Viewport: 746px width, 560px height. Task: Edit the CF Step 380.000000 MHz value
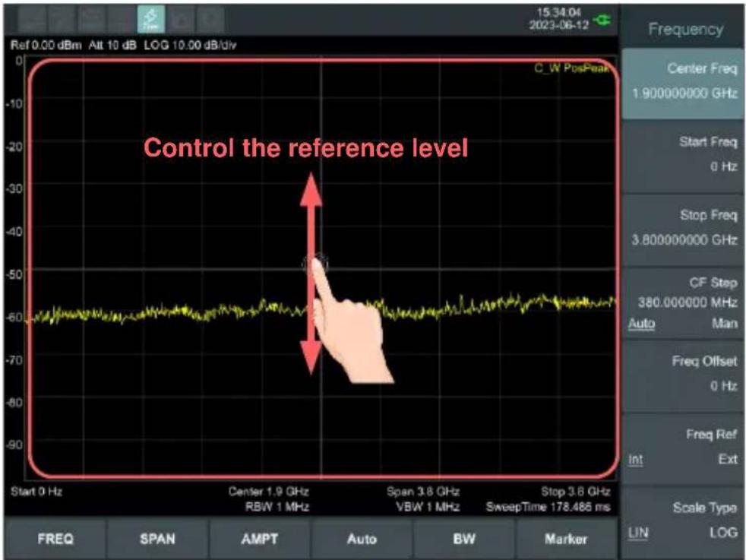(x=688, y=302)
